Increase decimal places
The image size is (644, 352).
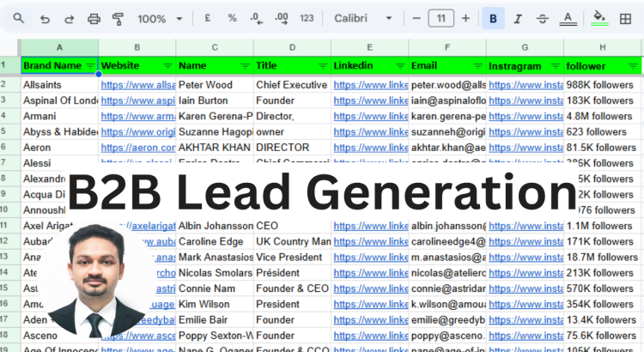tap(282, 19)
